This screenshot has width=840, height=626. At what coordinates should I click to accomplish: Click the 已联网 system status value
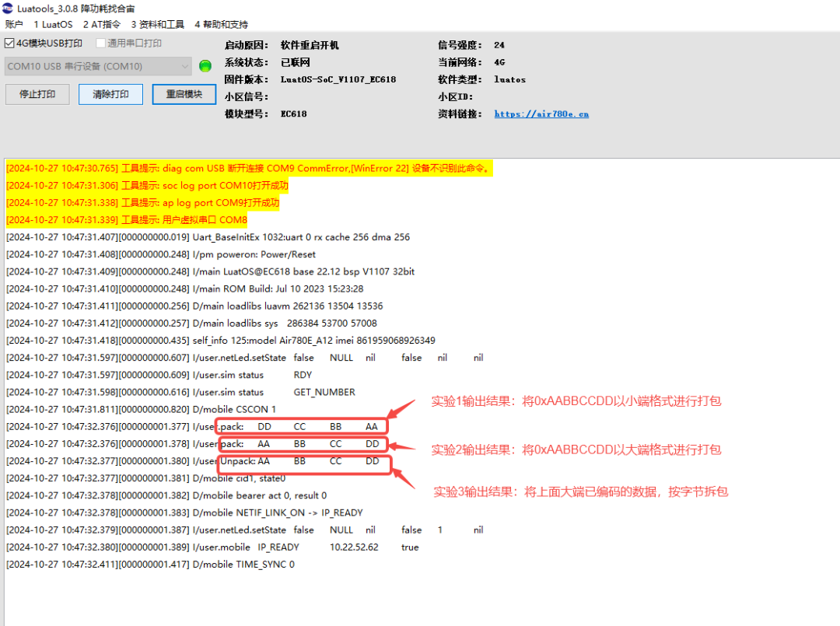pyautogui.click(x=296, y=62)
